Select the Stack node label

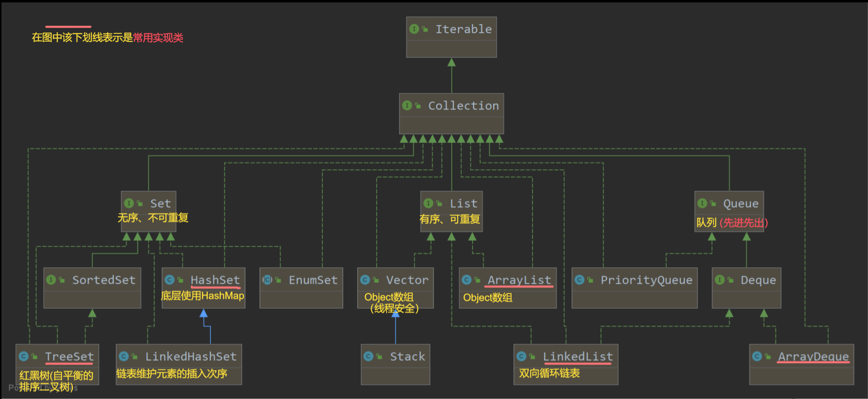407,356
